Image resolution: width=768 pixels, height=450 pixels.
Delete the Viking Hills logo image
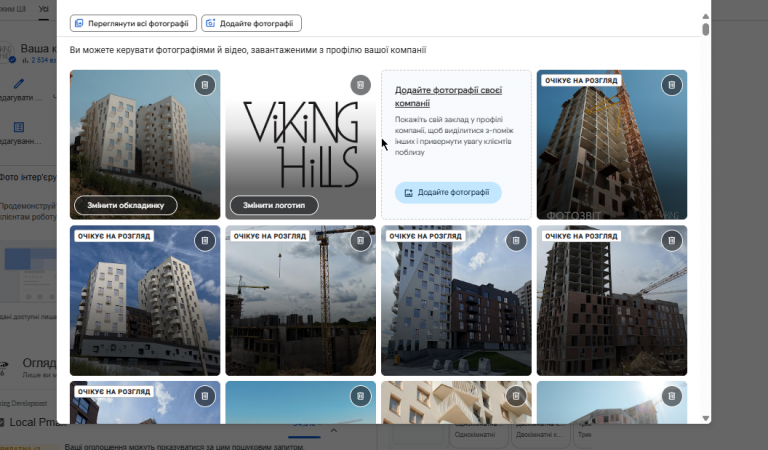pyautogui.click(x=360, y=85)
